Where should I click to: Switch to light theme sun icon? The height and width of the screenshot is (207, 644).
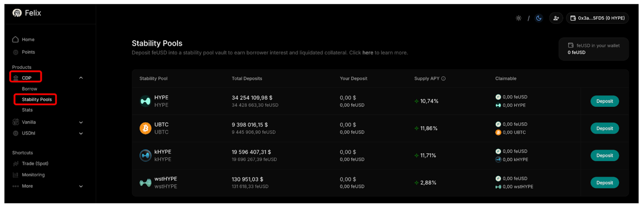(518, 18)
